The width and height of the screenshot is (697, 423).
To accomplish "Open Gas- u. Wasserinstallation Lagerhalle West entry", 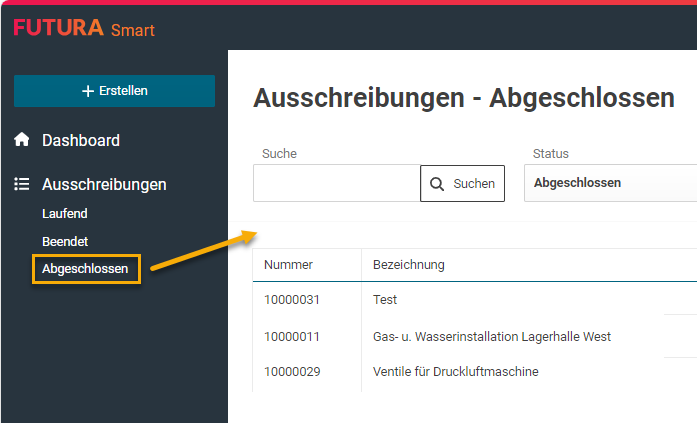I will pyautogui.click(x=491, y=336).
